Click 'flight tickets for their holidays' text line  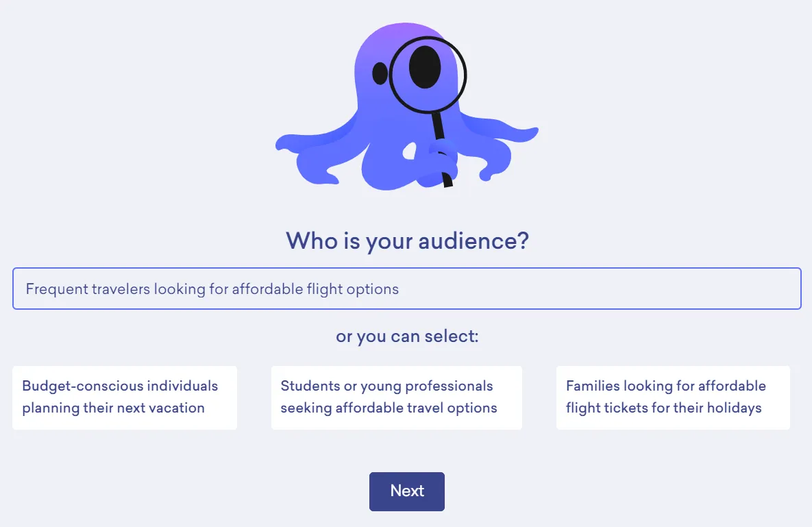pyautogui.click(x=664, y=408)
